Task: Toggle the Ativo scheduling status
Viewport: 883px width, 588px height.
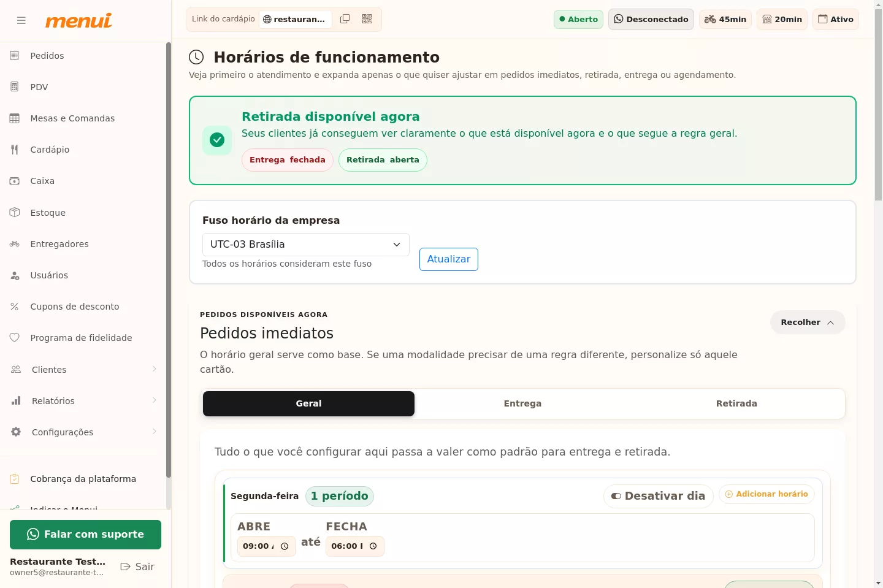Action: point(836,20)
